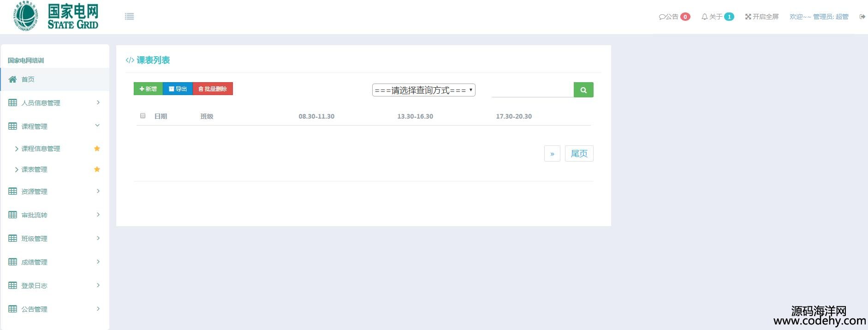Click the table icon beside 审批流转
Image resolution: width=868 pixels, height=330 pixels.
12,215
